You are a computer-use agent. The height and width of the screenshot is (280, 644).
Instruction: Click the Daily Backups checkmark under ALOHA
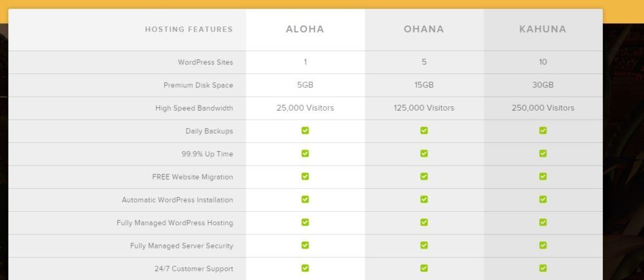(x=305, y=131)
